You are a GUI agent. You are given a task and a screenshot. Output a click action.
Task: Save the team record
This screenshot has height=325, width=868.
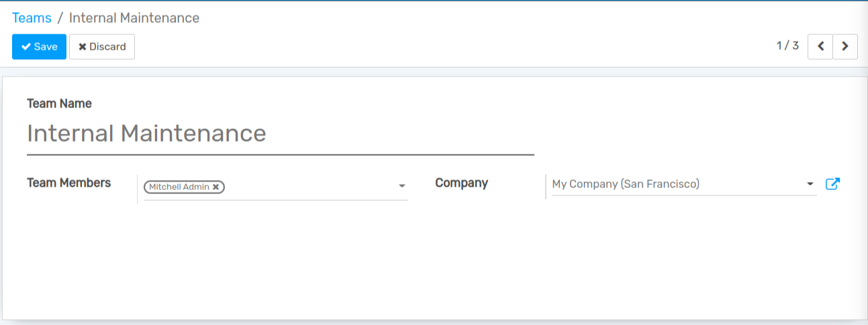[39, 47]
